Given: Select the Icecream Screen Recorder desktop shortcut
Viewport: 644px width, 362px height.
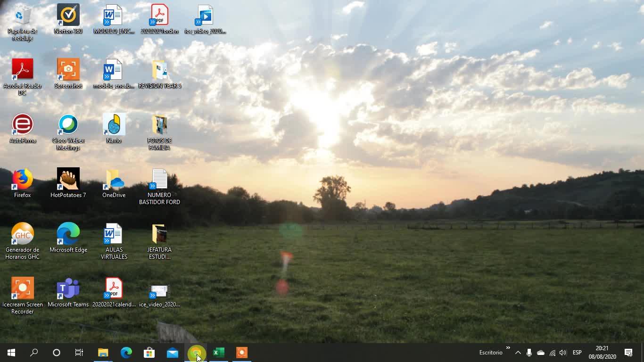Looking at the screenshot, I should click(x=22, y=296).
